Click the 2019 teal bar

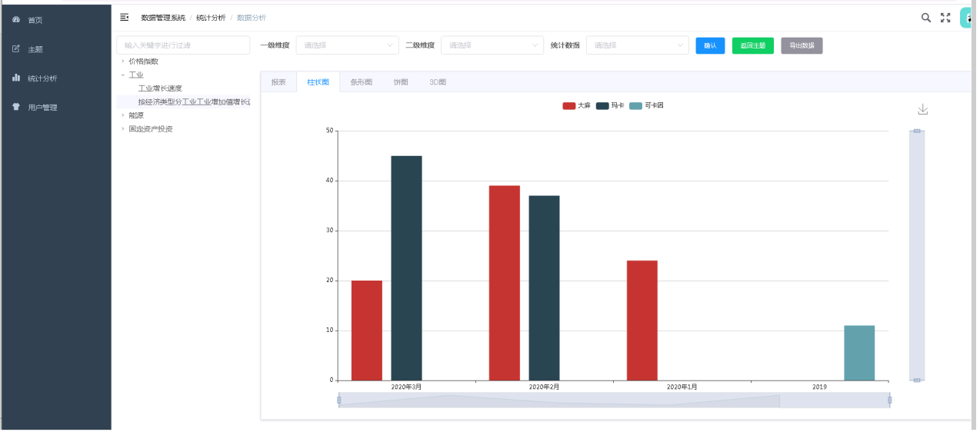(x=859, y=353)
